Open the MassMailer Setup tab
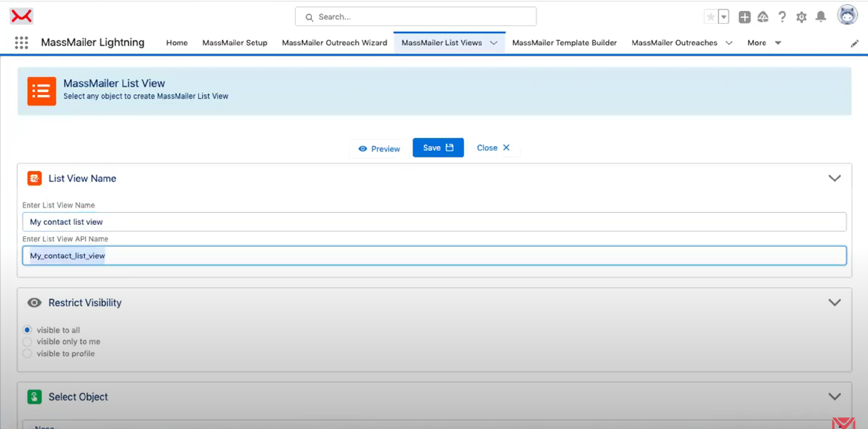The width and height of the screenshot is (868, 429). 235,43
